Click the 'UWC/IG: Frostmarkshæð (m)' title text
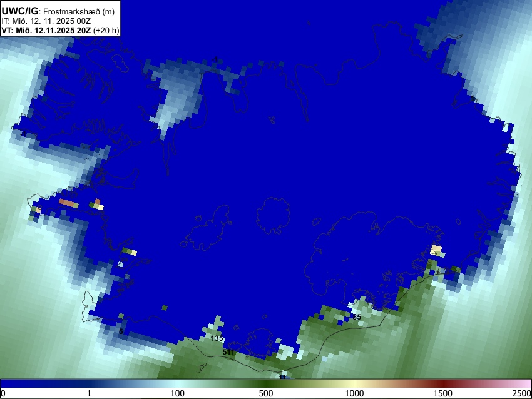 click(x=58, y=11)
